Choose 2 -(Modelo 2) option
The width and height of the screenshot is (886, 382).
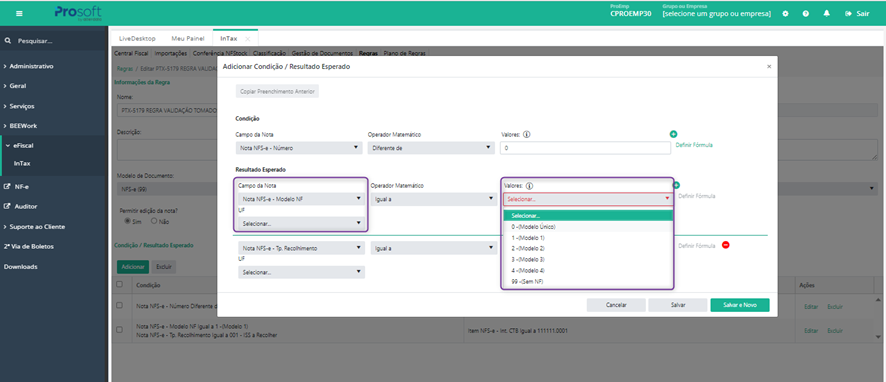588,248
